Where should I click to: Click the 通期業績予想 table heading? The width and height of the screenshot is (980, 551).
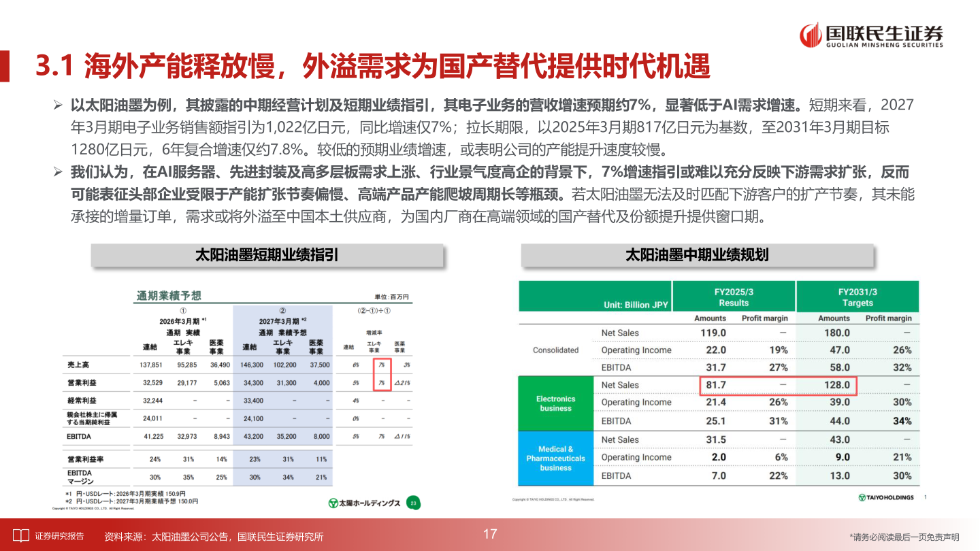pyautogui.click(x=169, y=296)
